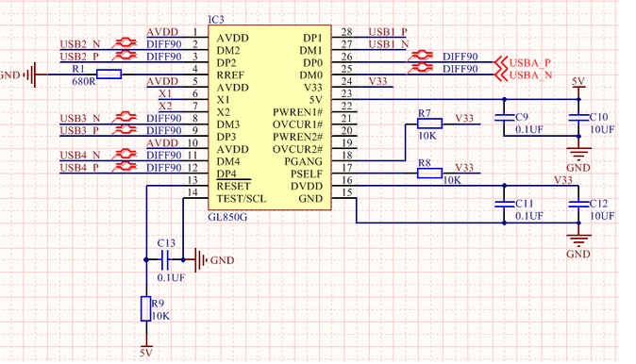Screen dimensions: 636x364
Task: Select the V33 net label beside R7
Action: tap(464, 118)
